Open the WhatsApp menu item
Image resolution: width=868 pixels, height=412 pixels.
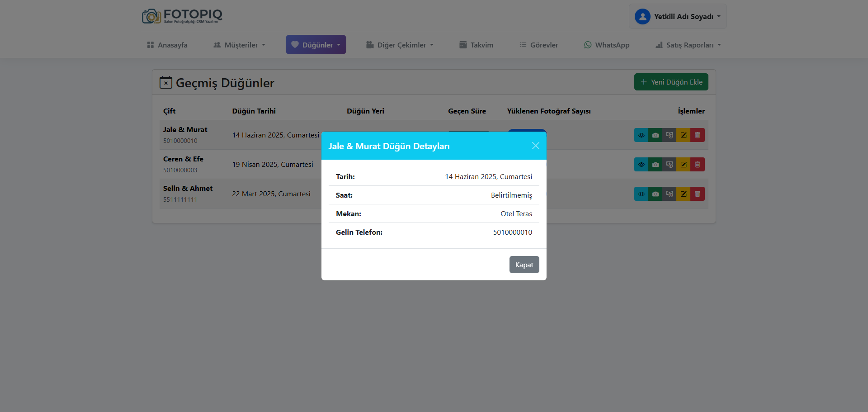click(x=606, y=45)
